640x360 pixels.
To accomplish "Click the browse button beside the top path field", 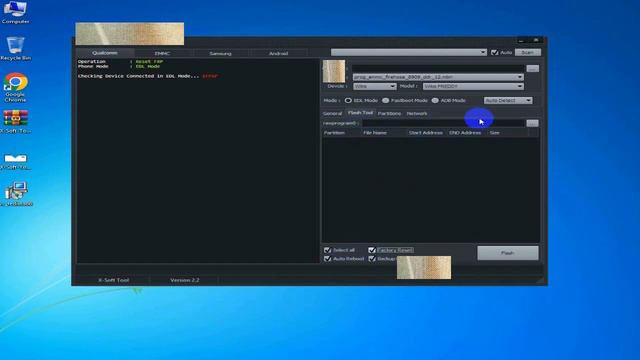I will click(533, 69).
